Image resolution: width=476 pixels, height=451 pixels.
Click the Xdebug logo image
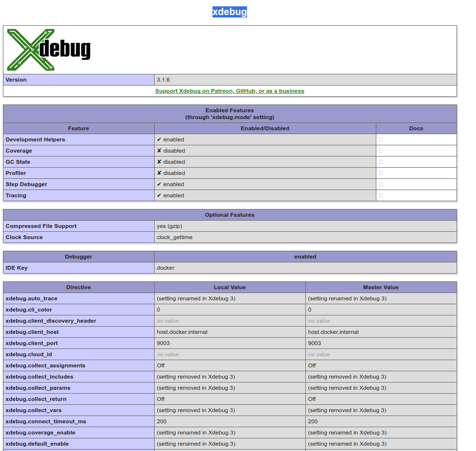49,50
